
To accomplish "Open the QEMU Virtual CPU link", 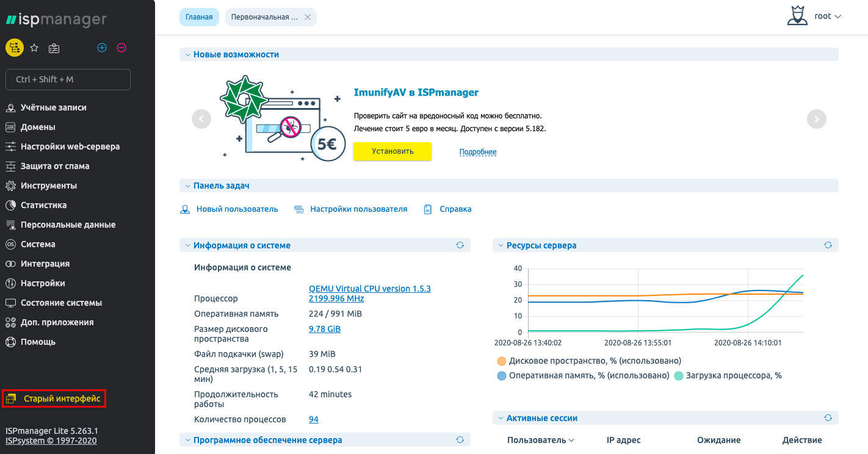I will click(x=370, y=294).
